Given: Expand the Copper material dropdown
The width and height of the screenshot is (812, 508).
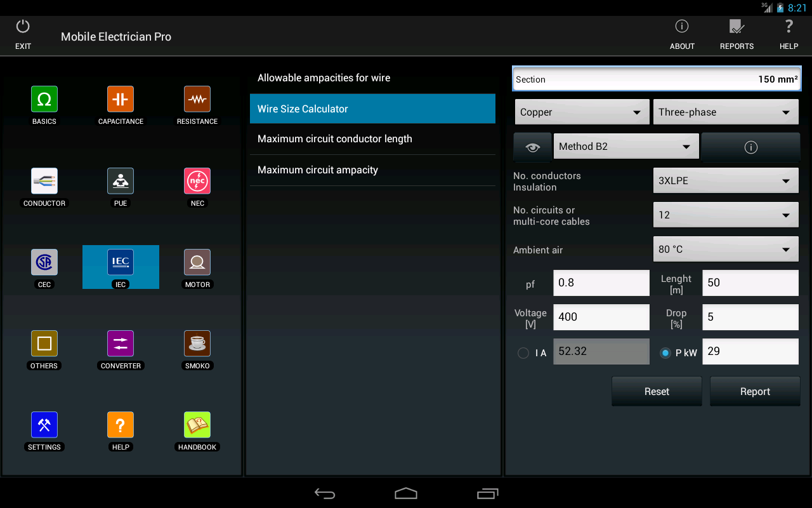Looking at the screenshot, I should click(x=582, y=112).
